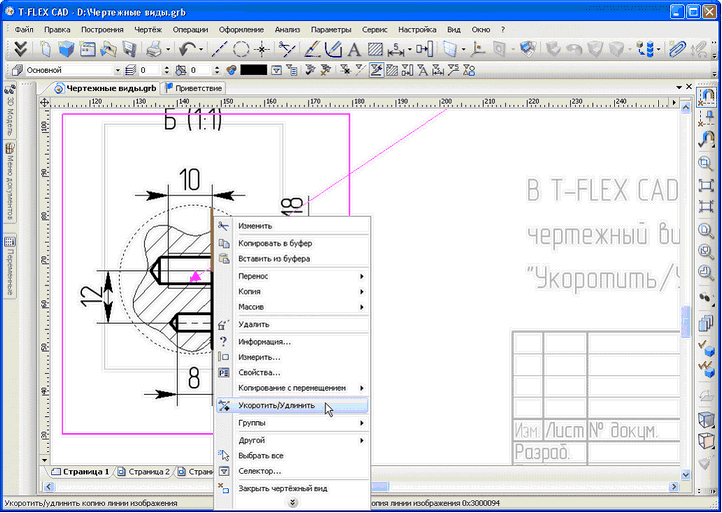Expand the Перенос submenu arrow
The image size is (722, 513).
tap(361, 276)
